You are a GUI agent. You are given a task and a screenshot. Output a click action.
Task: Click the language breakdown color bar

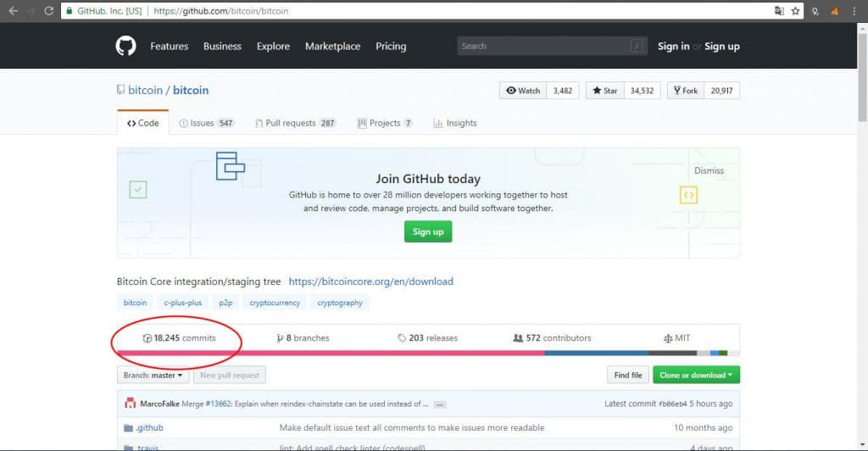point(428,353)
